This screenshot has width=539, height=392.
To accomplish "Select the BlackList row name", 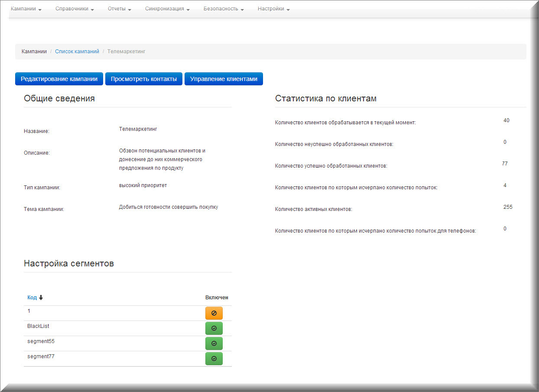I will (38, 326).
